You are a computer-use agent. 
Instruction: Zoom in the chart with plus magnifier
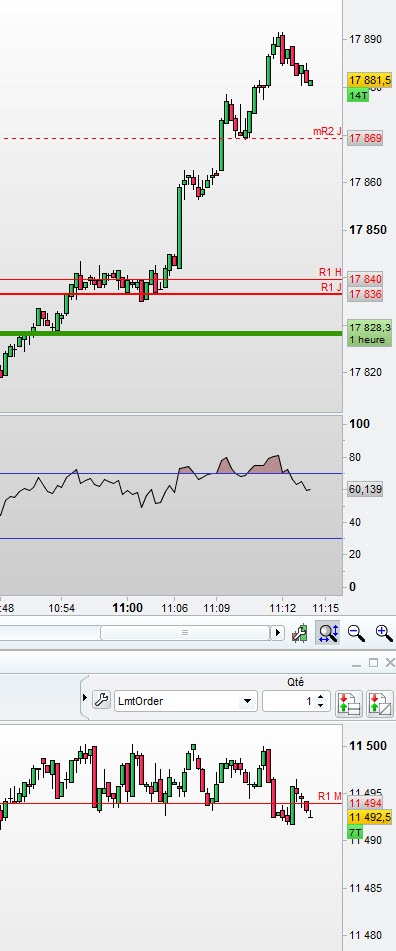[384, 633]
